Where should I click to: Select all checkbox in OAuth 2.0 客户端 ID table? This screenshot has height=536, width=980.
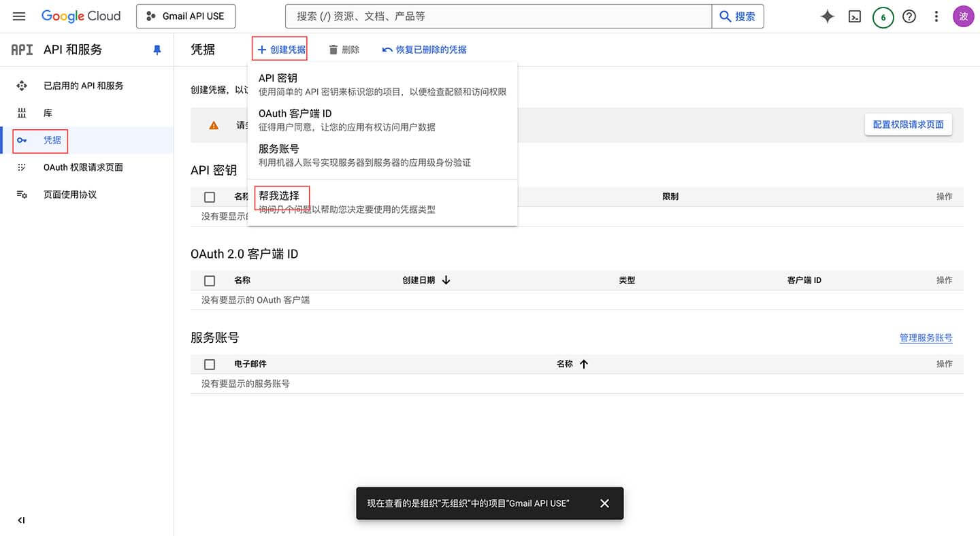pyautogui.click(x=210, y=280)
